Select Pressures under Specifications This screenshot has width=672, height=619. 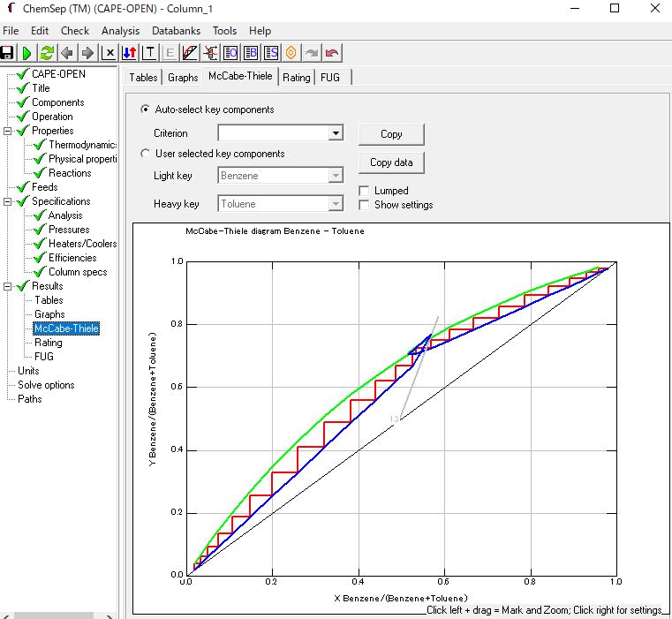pos(69,230)
